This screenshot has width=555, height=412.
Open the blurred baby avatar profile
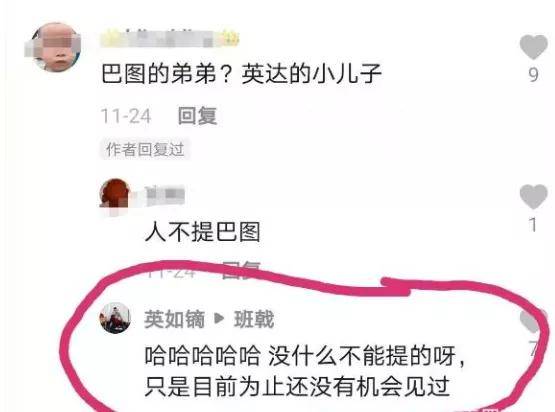53,47
